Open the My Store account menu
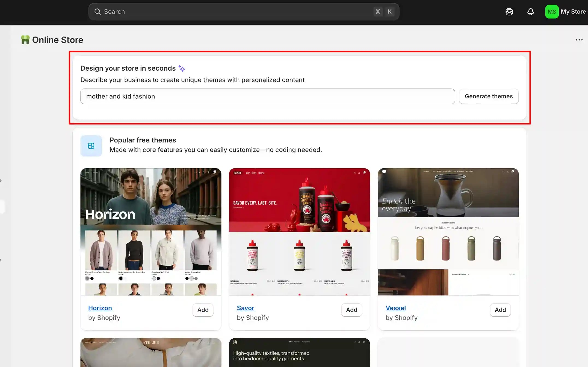This screenshot has width=588, height=367. 566,12
